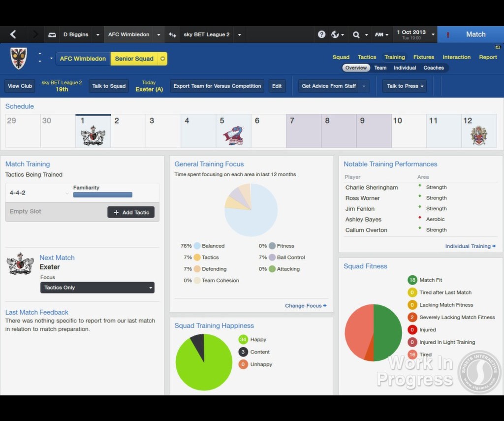Select player Charlie Sheringham
This screenshot has height=421, width=504.
click(371, 188)
